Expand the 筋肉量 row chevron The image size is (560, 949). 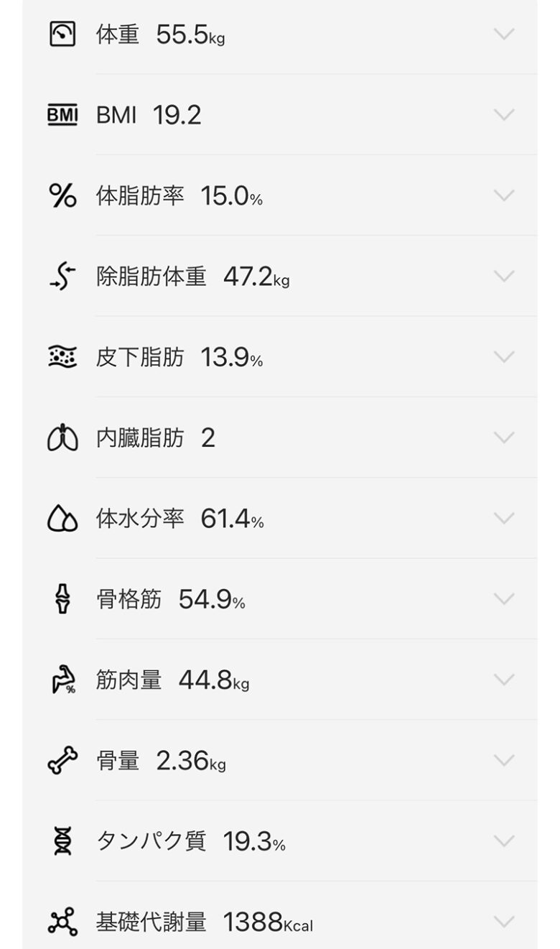[x=505, y=680]
